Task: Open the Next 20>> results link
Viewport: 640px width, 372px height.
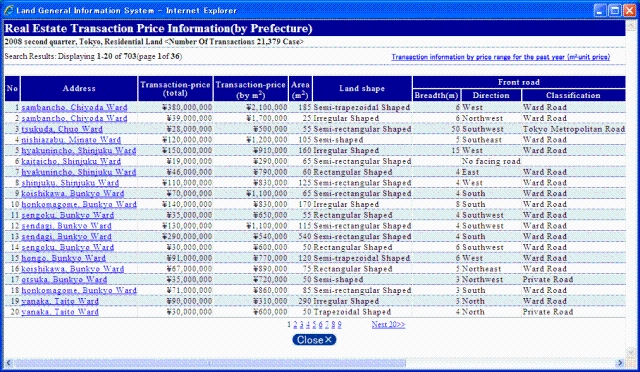Action: point(388,325)
